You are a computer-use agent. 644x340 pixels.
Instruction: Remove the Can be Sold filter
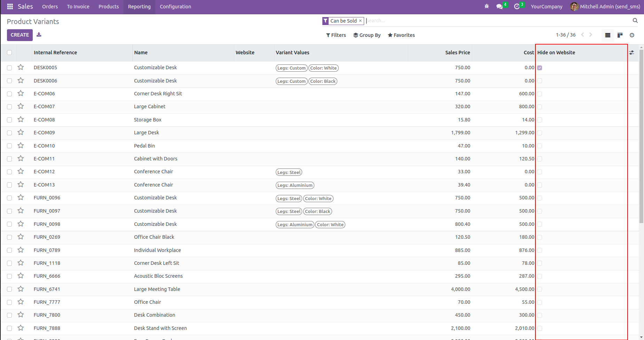[360, 21]
